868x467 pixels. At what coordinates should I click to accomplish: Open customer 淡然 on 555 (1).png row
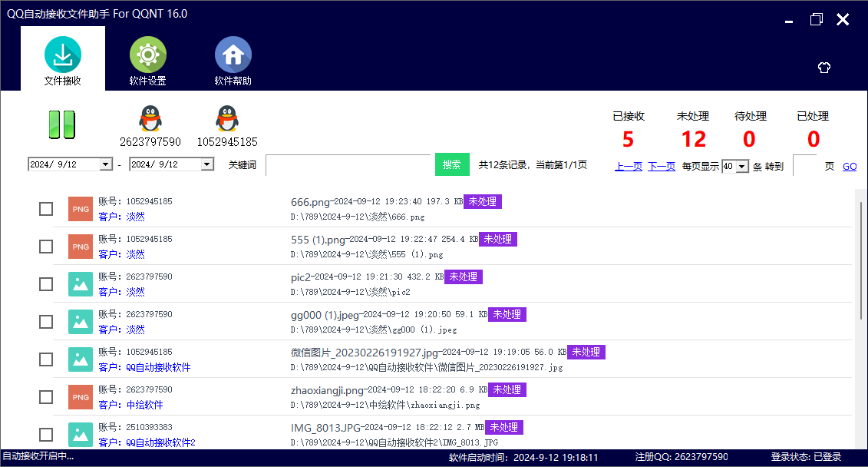pyautogui.click(x=136, y=254)
